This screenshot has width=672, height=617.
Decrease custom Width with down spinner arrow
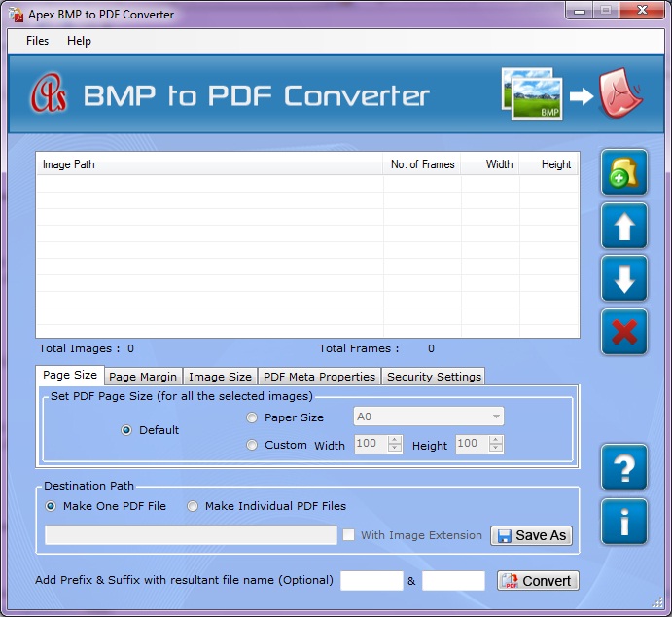(394, 448)
